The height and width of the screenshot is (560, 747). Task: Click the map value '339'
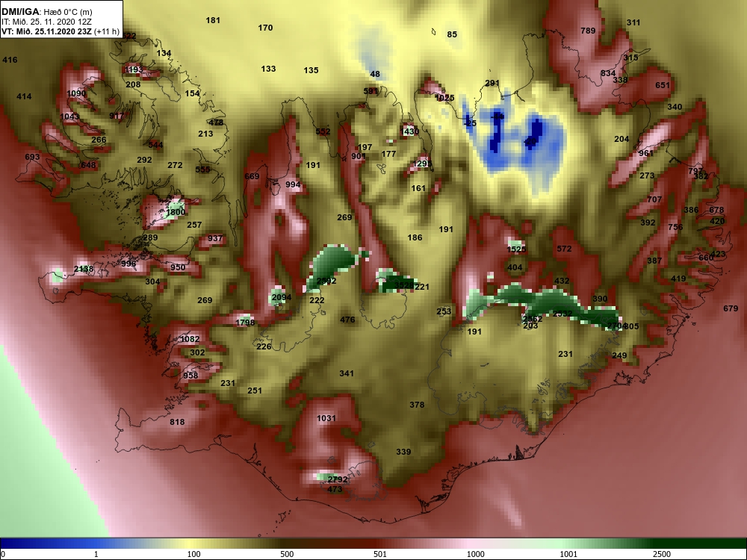coord(403,452)
